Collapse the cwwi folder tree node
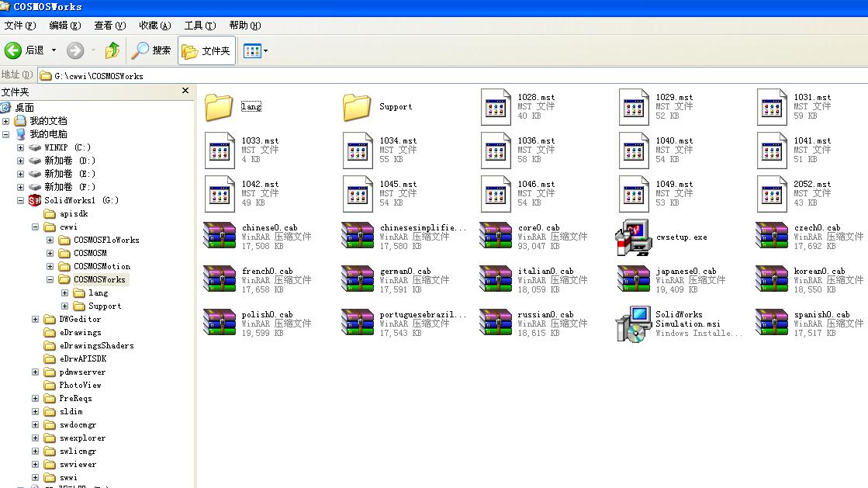The height and width of the screenshot is (488, 868). [x=36, y=227]
